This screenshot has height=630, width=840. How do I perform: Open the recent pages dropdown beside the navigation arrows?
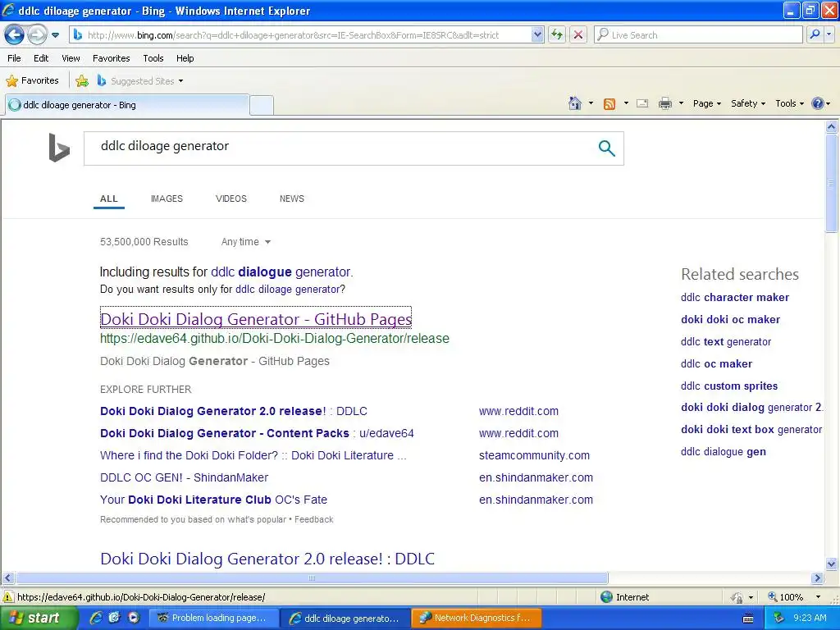click(x=55, y=35)
